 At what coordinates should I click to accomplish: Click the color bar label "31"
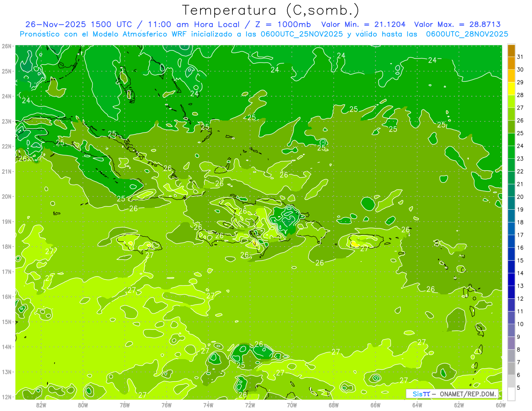[520, 56]
